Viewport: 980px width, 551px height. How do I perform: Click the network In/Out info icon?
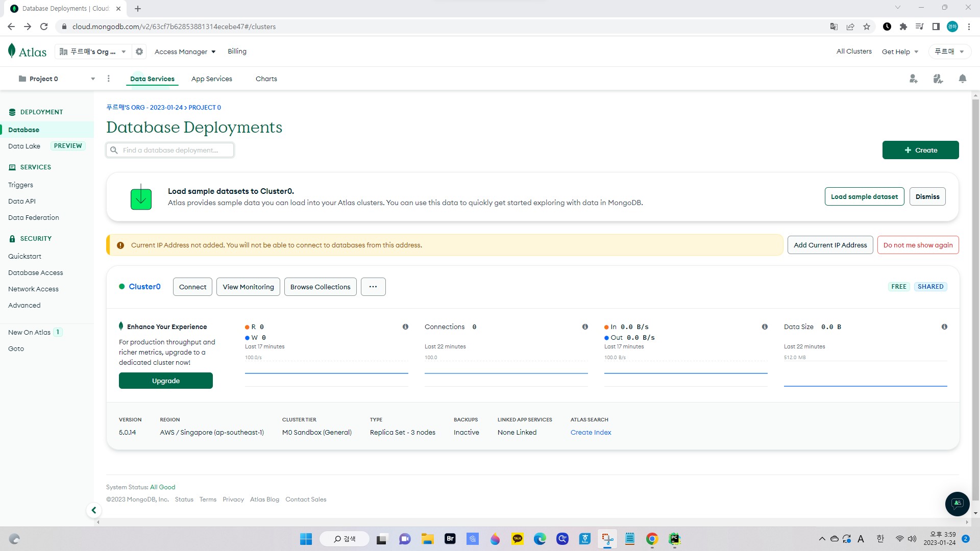click(x=765, y=327)
